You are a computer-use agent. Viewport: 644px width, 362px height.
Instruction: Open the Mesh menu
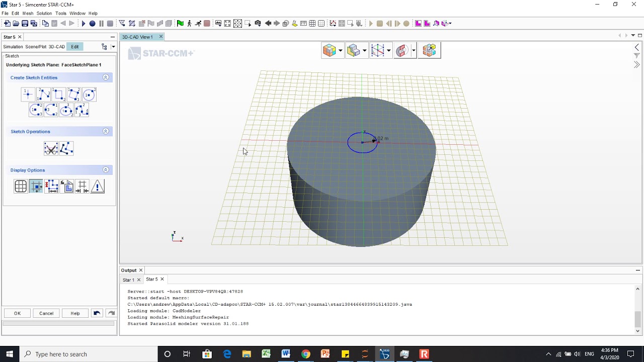(28, 13)
